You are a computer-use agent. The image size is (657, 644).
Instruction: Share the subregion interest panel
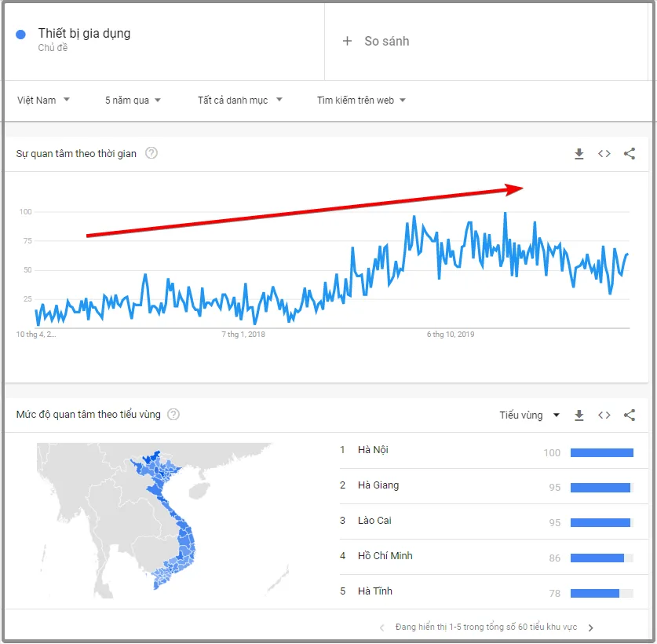[x=630, y=415]
